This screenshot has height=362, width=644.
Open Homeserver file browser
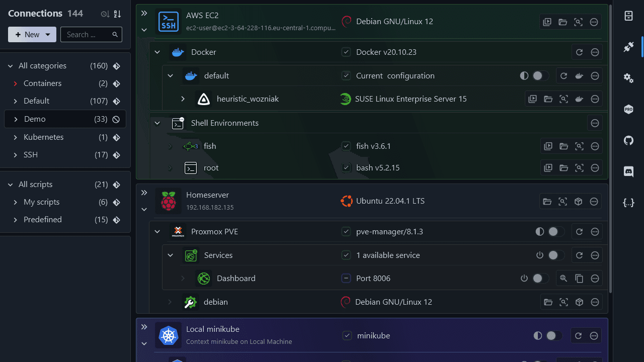click(x=547, y=202)
